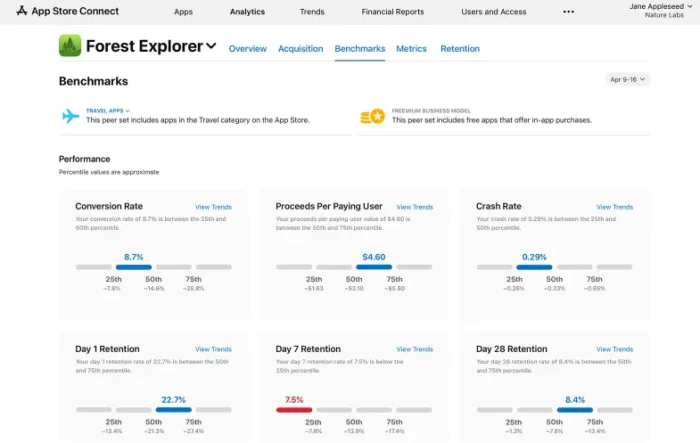
Task: Click the 7.5% day 7 retention value
Action: tap(294, 400)
